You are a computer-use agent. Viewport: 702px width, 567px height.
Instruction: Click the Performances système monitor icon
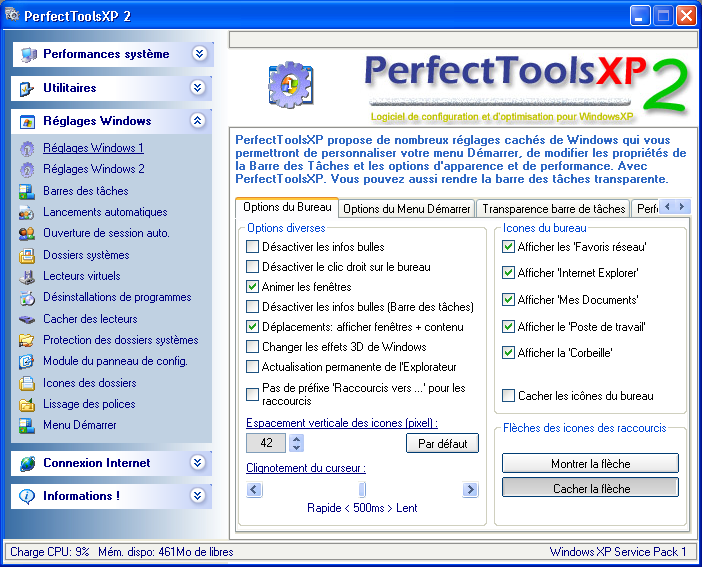(x=28, y=55)
